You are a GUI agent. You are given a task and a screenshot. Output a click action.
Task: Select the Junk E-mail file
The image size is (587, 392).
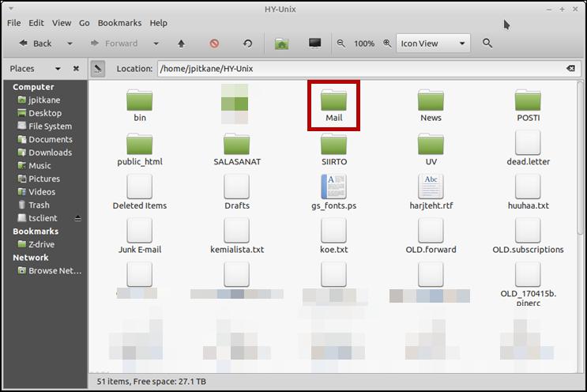tap(140, 236)
